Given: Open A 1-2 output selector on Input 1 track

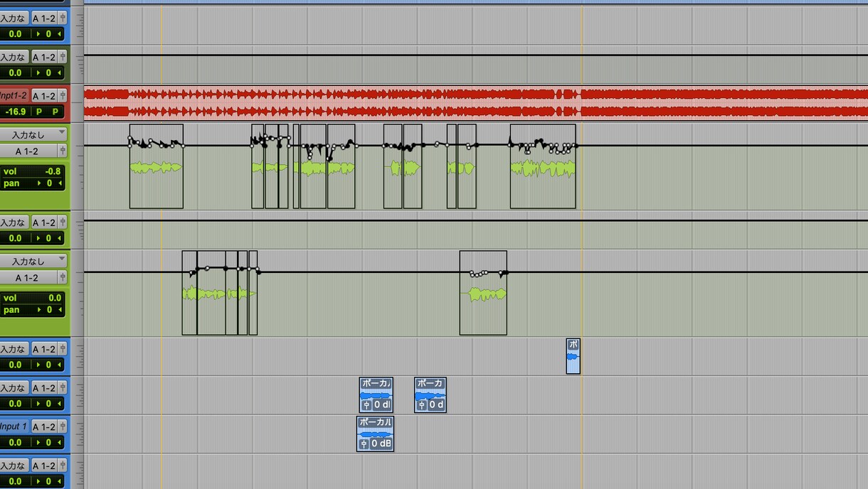Looking at the screenshot, I should click(44, 426).
